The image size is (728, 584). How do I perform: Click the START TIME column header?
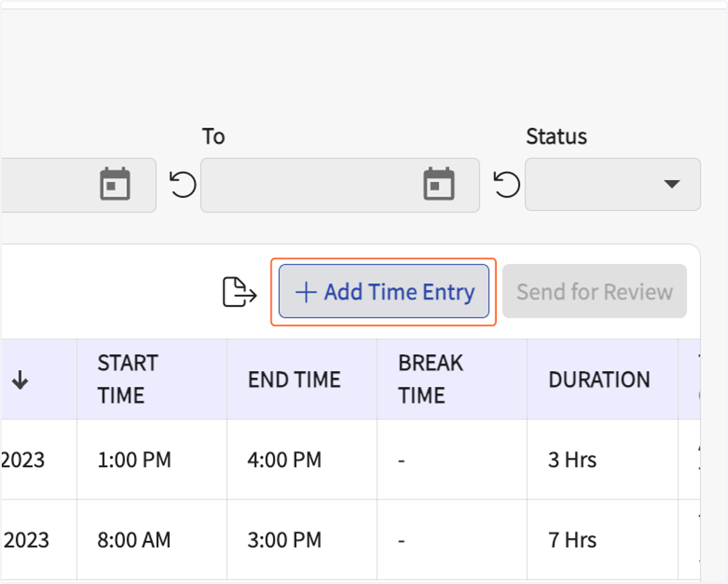(152, 379)
